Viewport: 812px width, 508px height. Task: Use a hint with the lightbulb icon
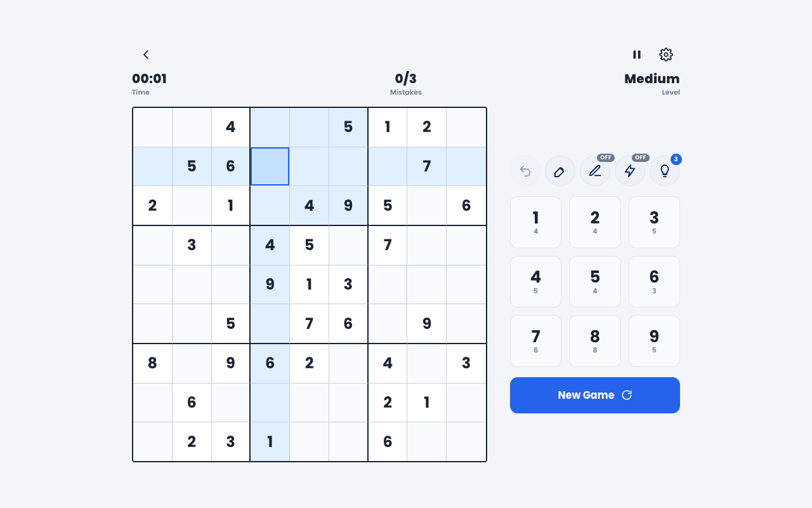pos(665,171)
